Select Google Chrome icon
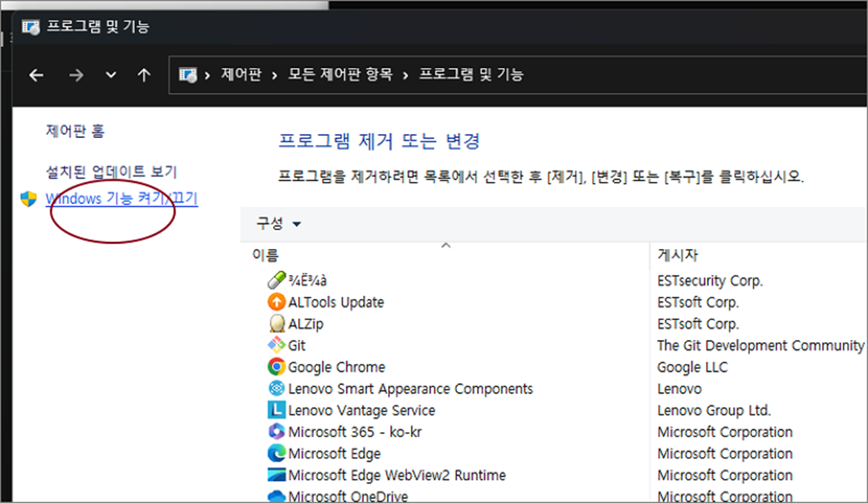Image resolution: width=868 pixels, height=503 pixels. (x=276, y=366)
